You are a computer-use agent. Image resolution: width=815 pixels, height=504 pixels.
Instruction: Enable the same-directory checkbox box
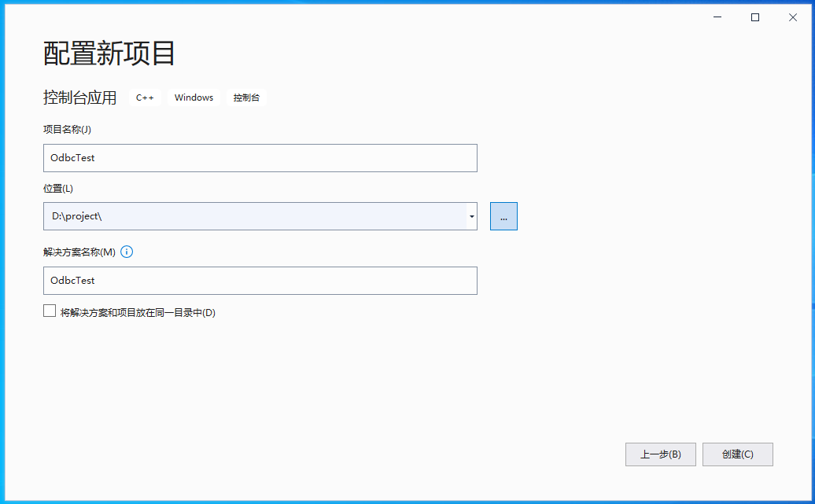(50, 311)
